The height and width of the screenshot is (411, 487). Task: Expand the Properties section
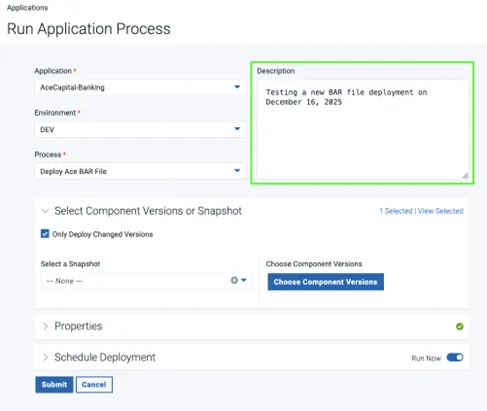[45, 326]
